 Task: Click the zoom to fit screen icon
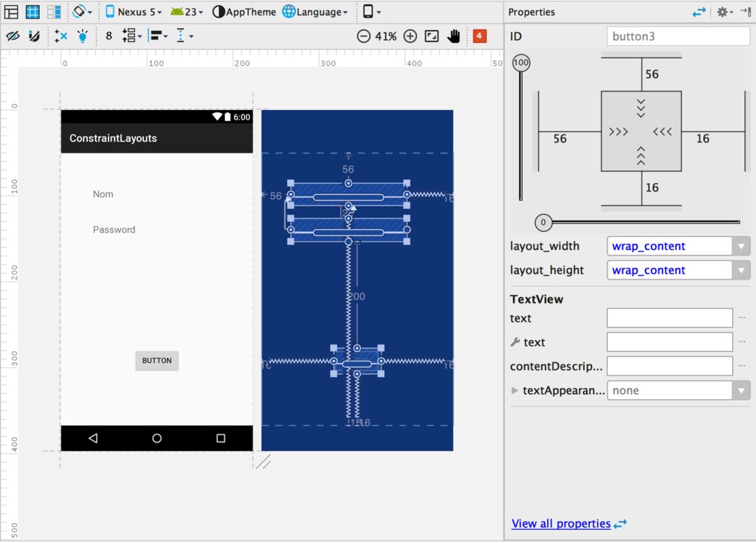pos(431,36)
